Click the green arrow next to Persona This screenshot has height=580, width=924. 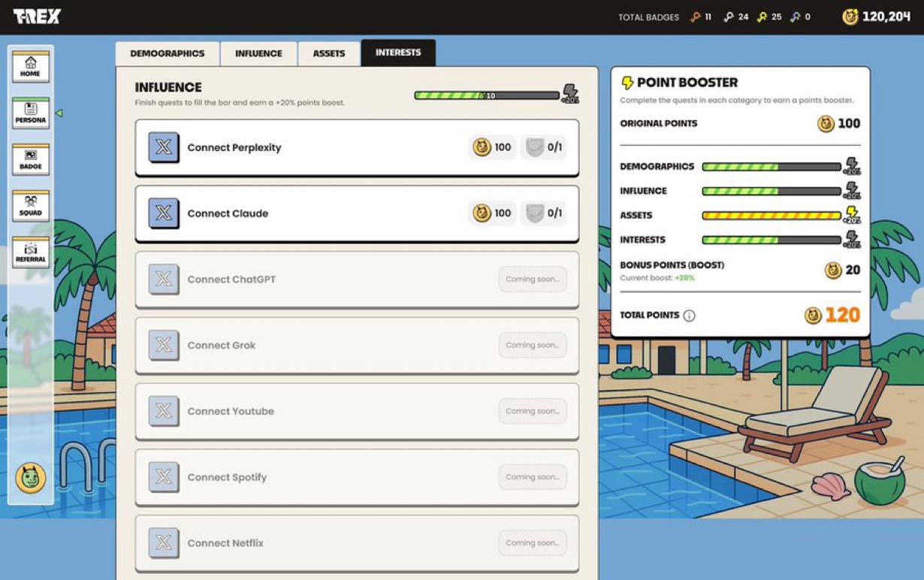tap(59, 113)
